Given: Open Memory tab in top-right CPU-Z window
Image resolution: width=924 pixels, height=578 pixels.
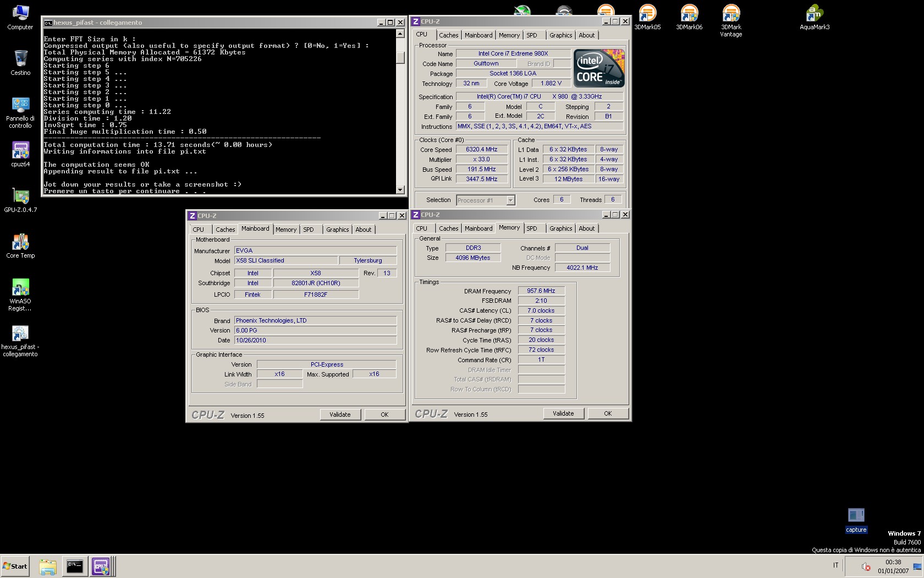Looking at the screenshot, I should coord(509,35).
